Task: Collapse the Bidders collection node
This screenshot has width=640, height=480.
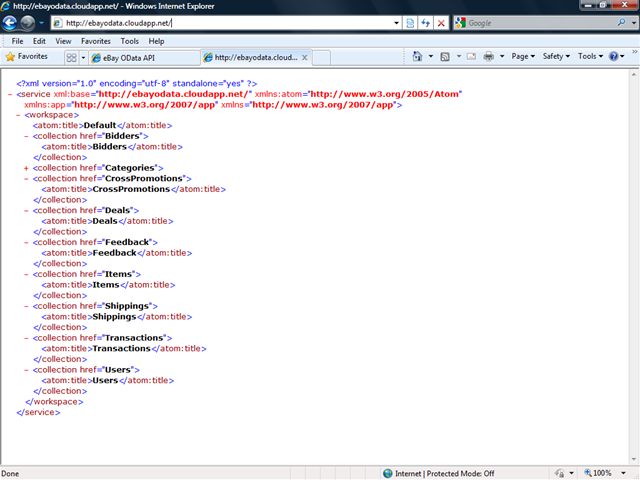Action: click(x=26, y=136)
